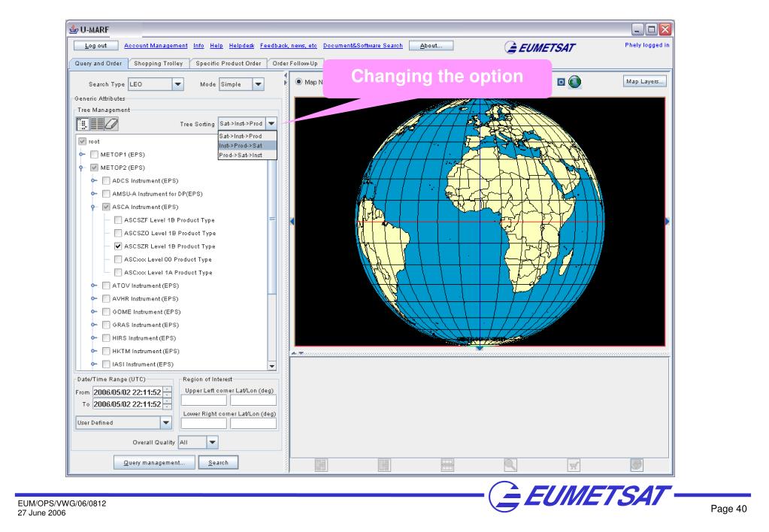769x532 pixels.
Task: Check the AMSU-A Instrument checkbox
Action: pos(106,194)
